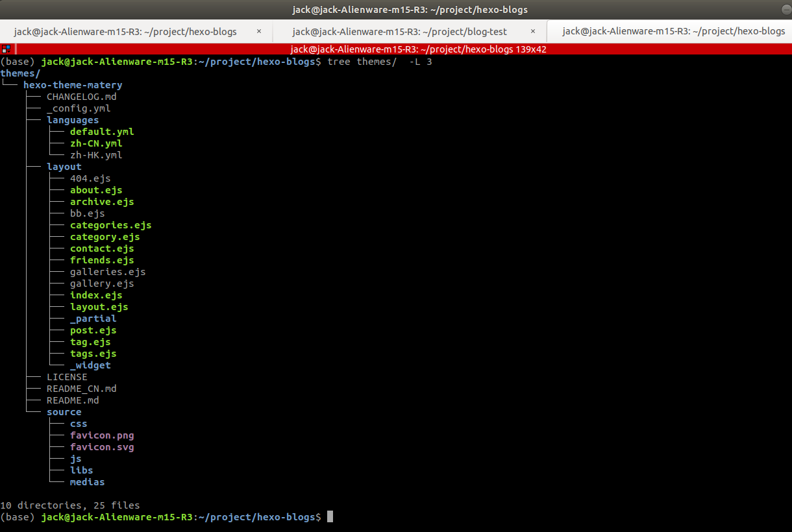792x532 pixels.
Task: Click the source folder entry in tree
Action: tap(64, 412)
